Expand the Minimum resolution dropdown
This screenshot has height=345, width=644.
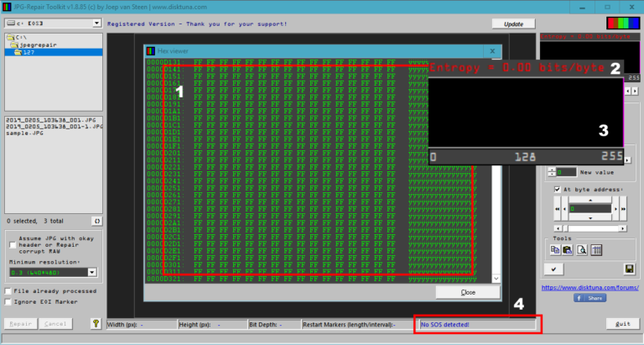(x=91, y=272)
